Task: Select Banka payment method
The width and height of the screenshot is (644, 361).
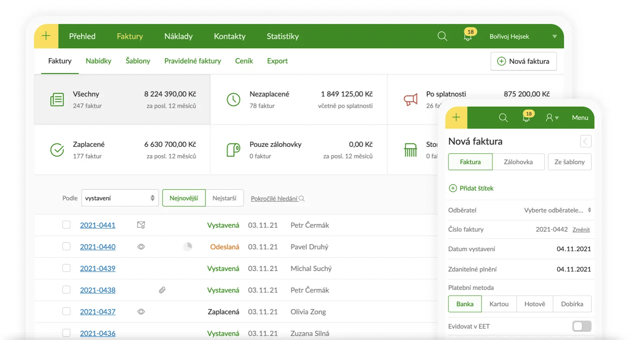Action: point(465,304)
